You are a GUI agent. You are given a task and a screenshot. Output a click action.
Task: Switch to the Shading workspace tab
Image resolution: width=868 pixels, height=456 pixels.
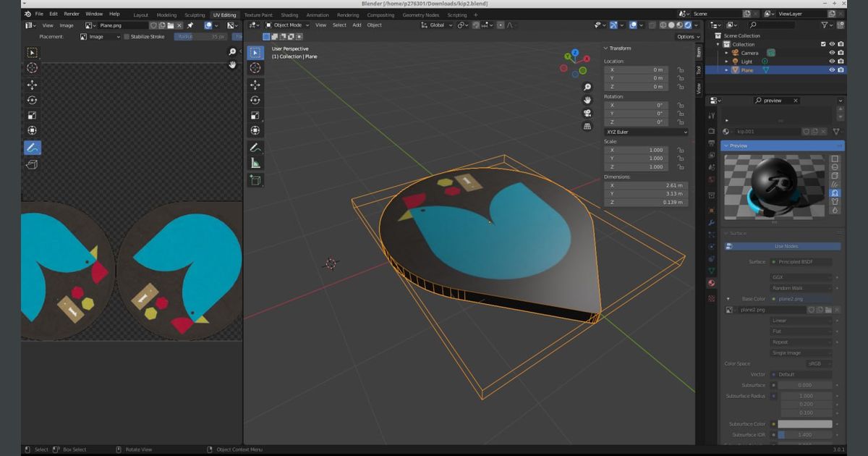289,14
